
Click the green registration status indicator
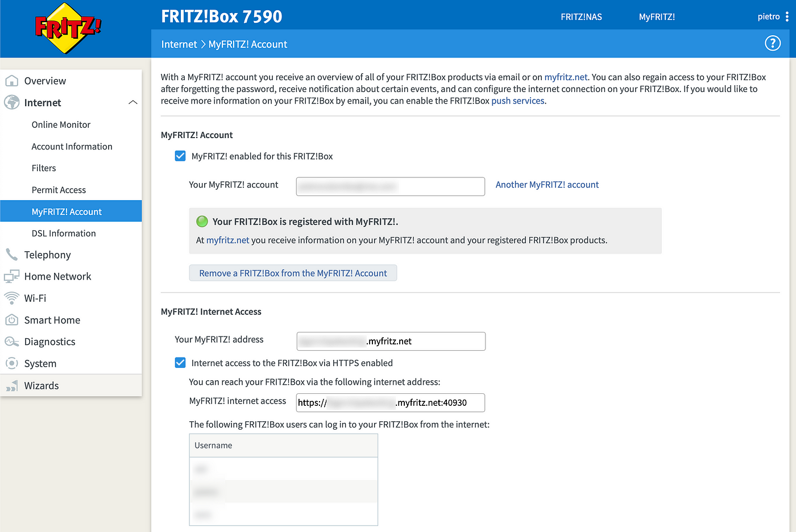pyautogui.click(x=202, y=222)
